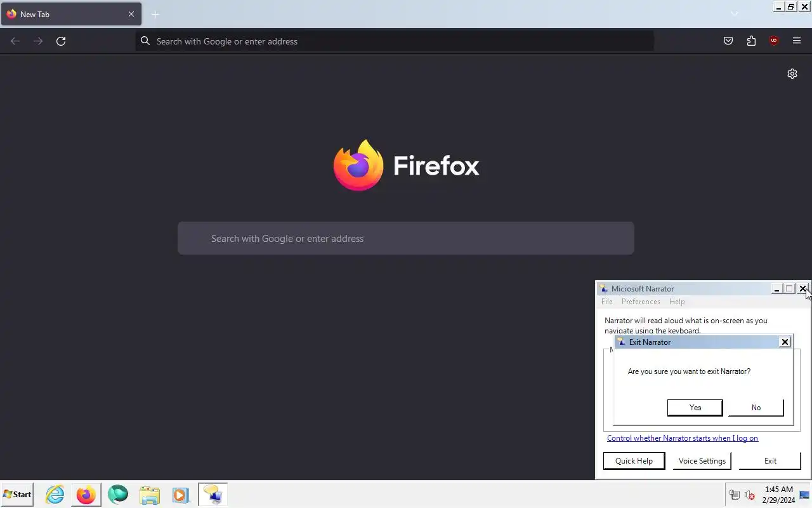Click the Narrator Exit button
The width and height of the screenshot is (812, 508).
(x=770, y=461)
